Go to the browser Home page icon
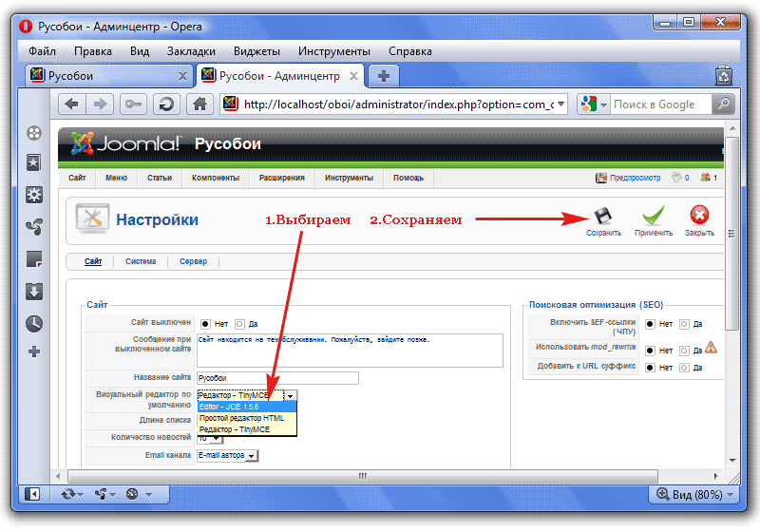The image size is (760, 532). pyautogui.click(x=199, y=104)
